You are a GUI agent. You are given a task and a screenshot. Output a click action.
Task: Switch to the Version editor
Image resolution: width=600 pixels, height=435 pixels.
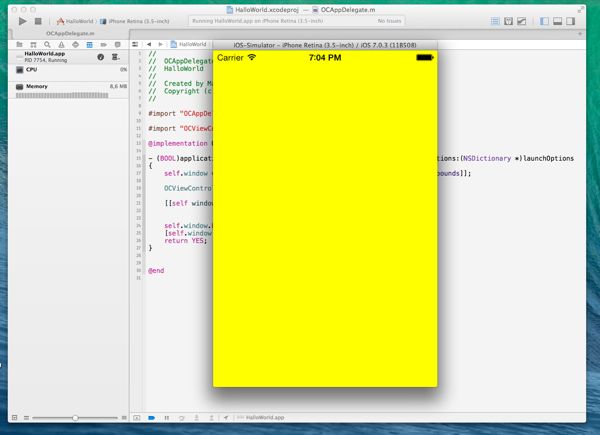pyautogui.click(x=522, y=21)
